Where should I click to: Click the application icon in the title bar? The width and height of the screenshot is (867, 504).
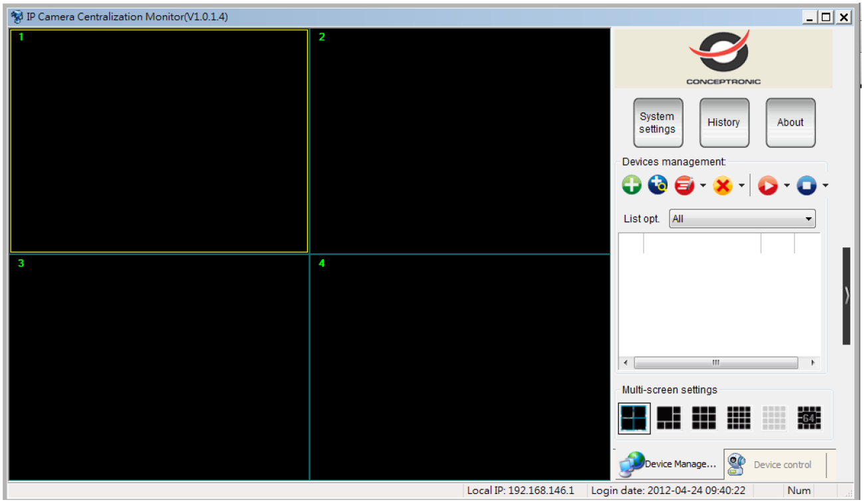pos(17,17)
